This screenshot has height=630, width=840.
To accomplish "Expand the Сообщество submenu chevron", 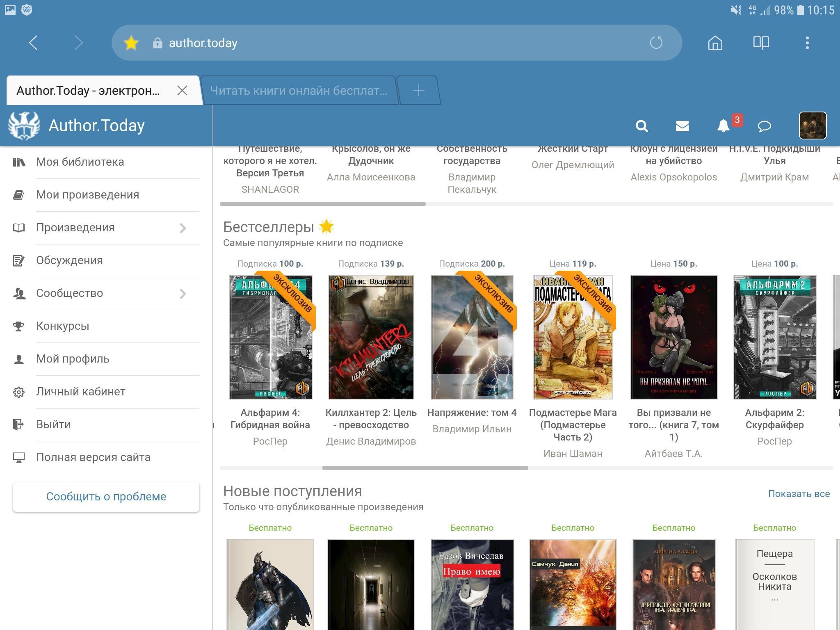I will pyautogui.click(x=183, y=294).
